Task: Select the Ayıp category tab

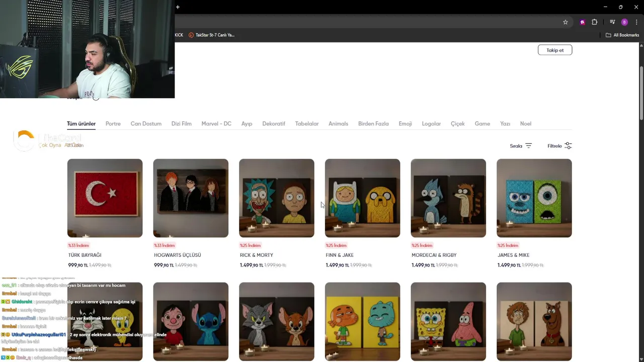Action: click(247, 124)
